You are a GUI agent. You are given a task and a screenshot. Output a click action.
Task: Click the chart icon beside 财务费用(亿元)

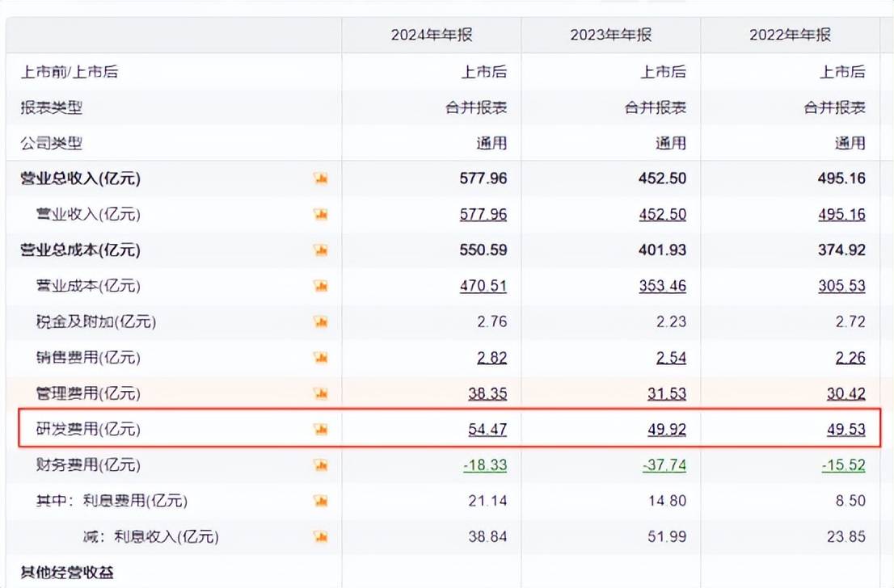[x=321, y=465]
